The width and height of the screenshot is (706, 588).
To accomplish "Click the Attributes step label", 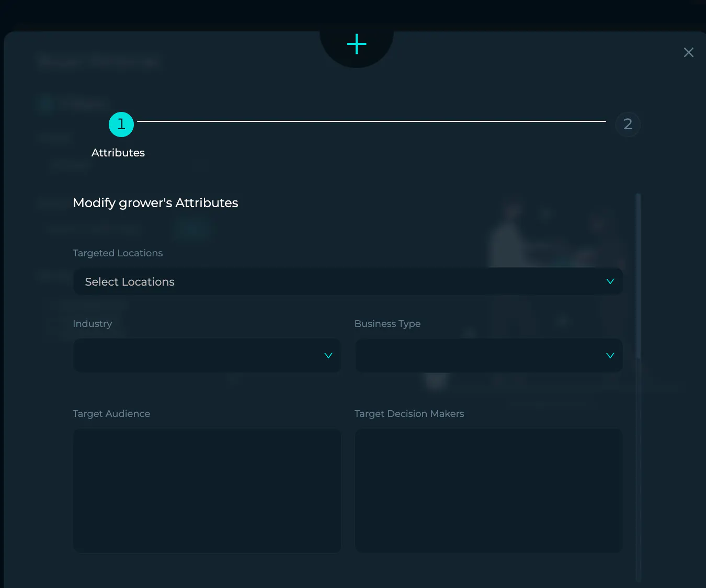I will 118,153.
